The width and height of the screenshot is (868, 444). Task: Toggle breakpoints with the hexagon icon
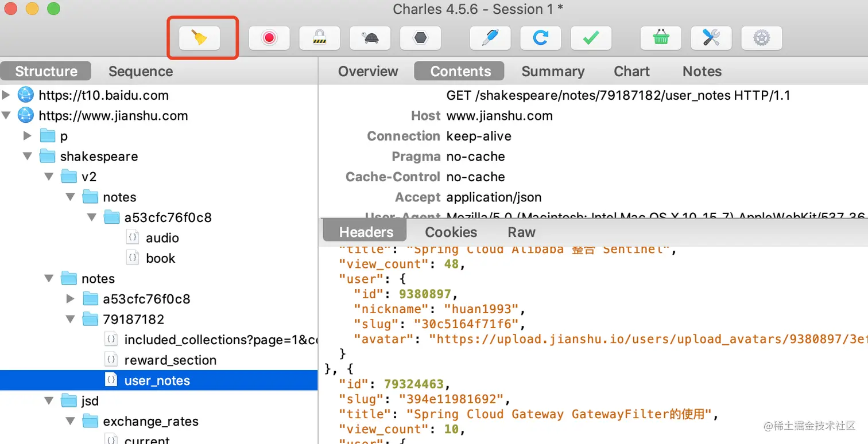click(x=420, y=38)
